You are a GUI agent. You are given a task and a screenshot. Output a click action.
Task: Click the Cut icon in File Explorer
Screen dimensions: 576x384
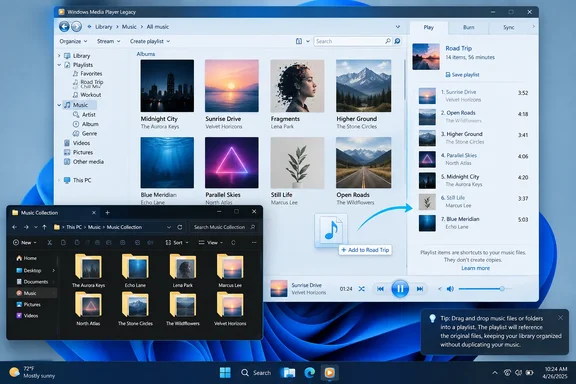(x=50, y=243)
